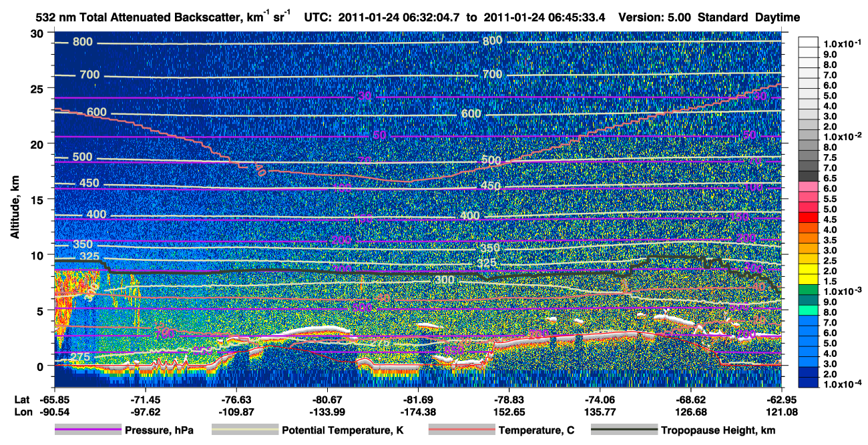Click the color bar label '1.0x10-1'
The width and height of the screenshot is (868, 445).
tap(843, 43)
